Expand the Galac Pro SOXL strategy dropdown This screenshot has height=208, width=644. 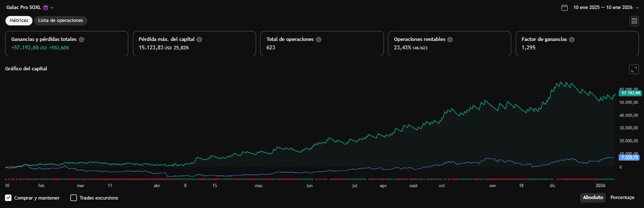52,8
